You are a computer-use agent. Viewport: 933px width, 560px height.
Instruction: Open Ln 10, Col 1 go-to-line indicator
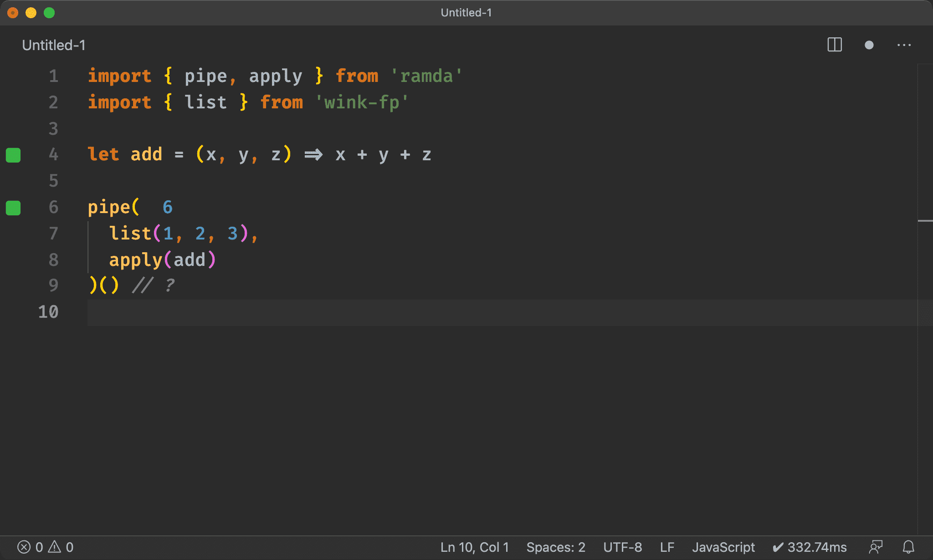click(474, 547)
